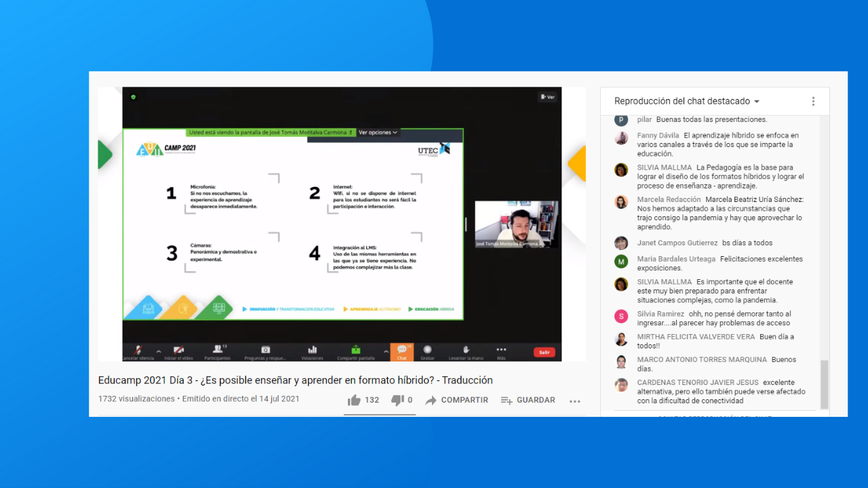Click the thumbs-up like icon

click(x=354, y=401)
